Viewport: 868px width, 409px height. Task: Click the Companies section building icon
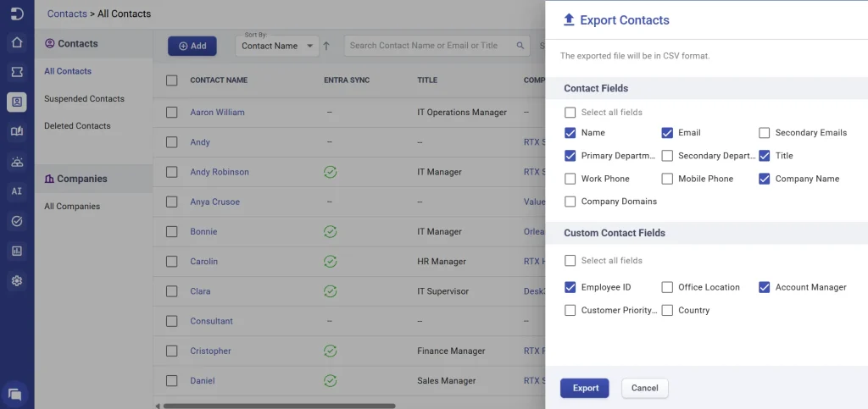(x=49, y=179)
